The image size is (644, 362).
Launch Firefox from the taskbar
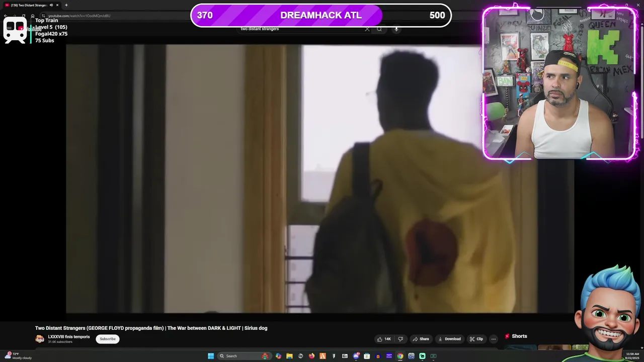point(311,356)
